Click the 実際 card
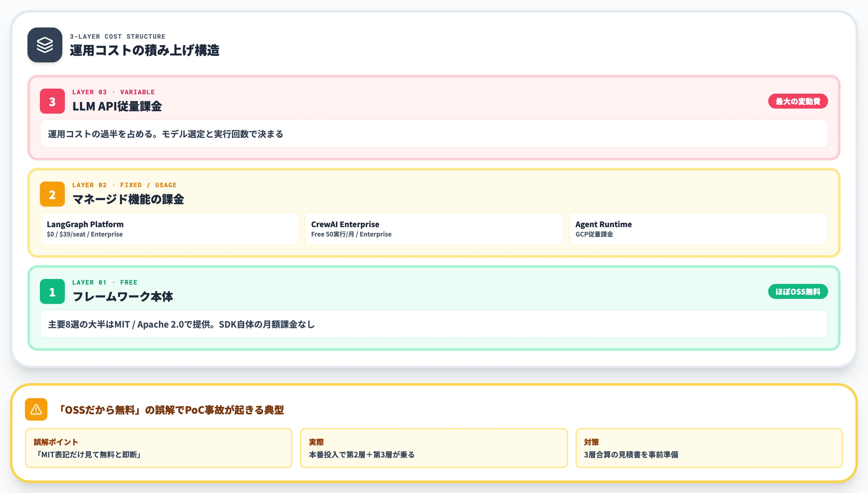The height and width of the screenshot is (493, 868). [x=434, y=448]
